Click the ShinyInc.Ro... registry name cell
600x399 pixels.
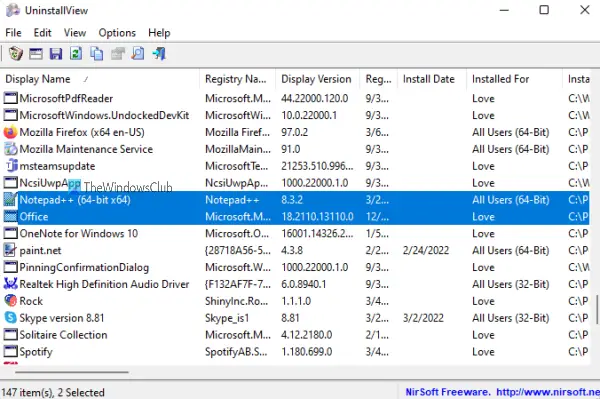pos(236,301)
